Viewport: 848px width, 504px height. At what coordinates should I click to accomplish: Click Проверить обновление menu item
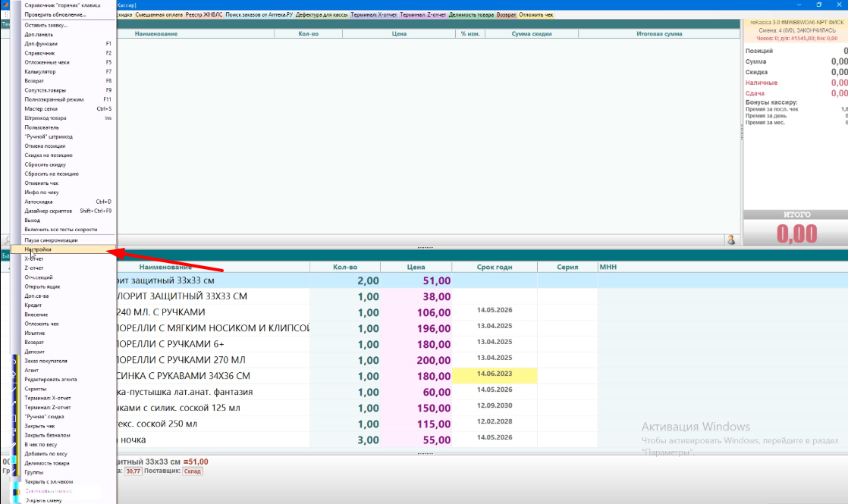[55, 14]
